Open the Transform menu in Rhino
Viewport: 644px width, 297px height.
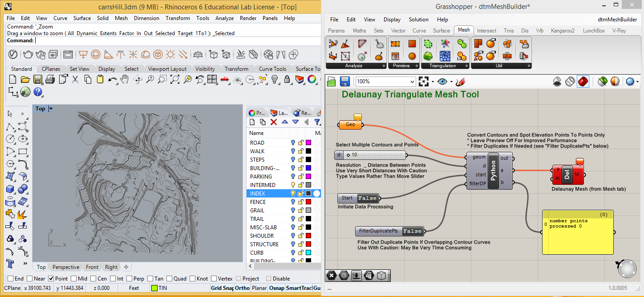178,18
